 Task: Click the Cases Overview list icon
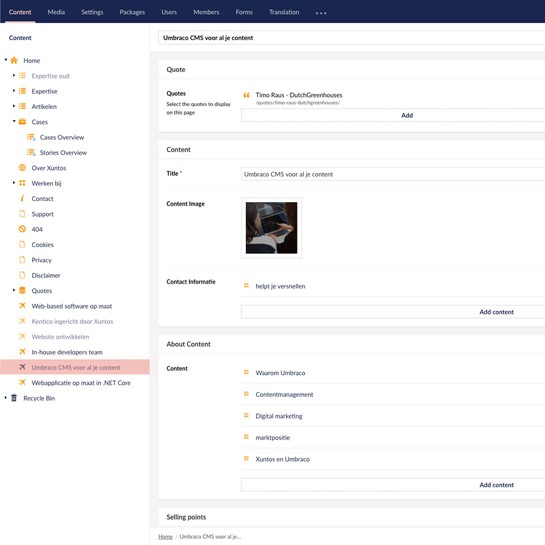coord(31,137)
